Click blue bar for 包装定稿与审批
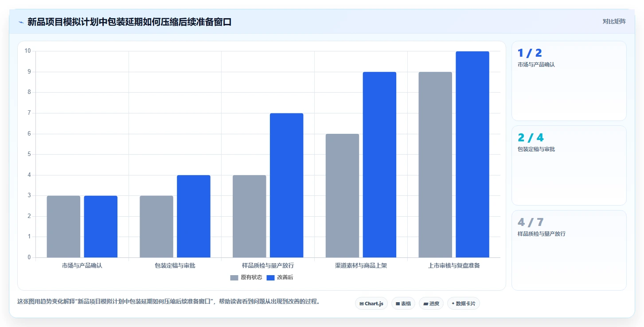 point(194,216)
